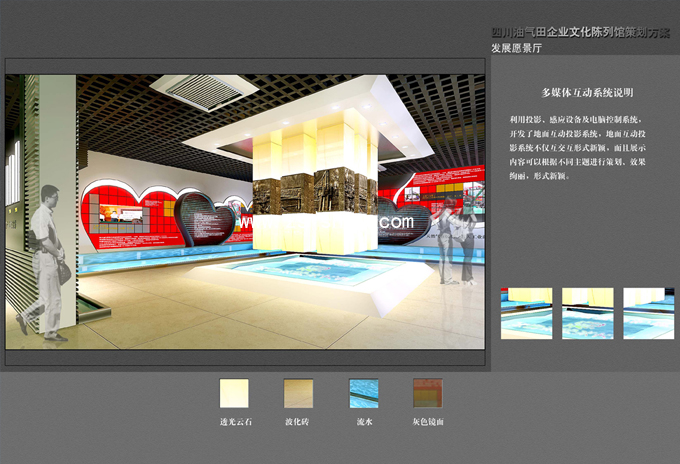Screen dimensions: 680x464
Task: Select the 波化砖 tan tile swatch
Action: pos(299,393)
